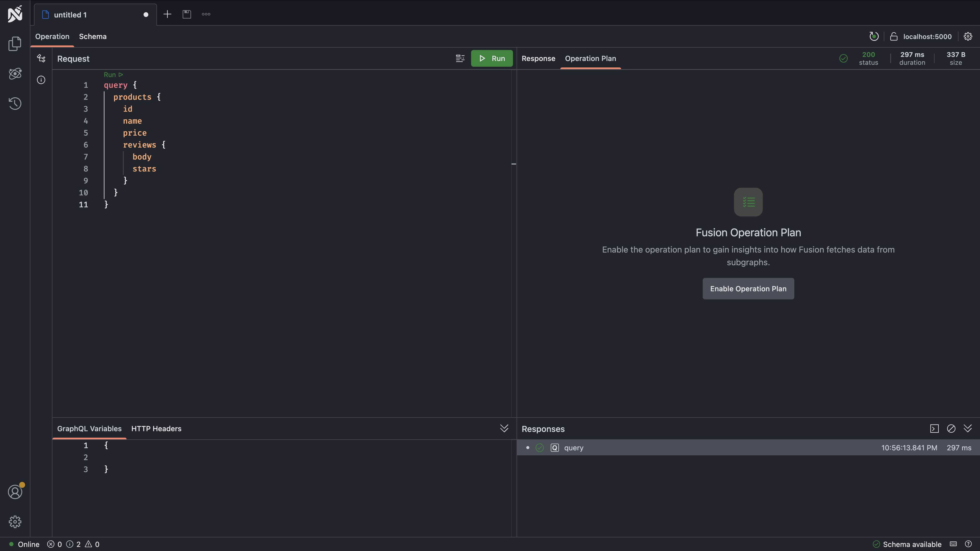
Task: Open connection settings gear near localhost:5000
Action: point(968,37)
